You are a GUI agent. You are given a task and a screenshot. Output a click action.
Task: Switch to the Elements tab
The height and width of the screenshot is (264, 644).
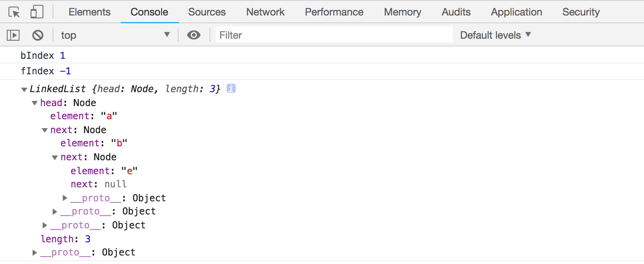[90, 12]
